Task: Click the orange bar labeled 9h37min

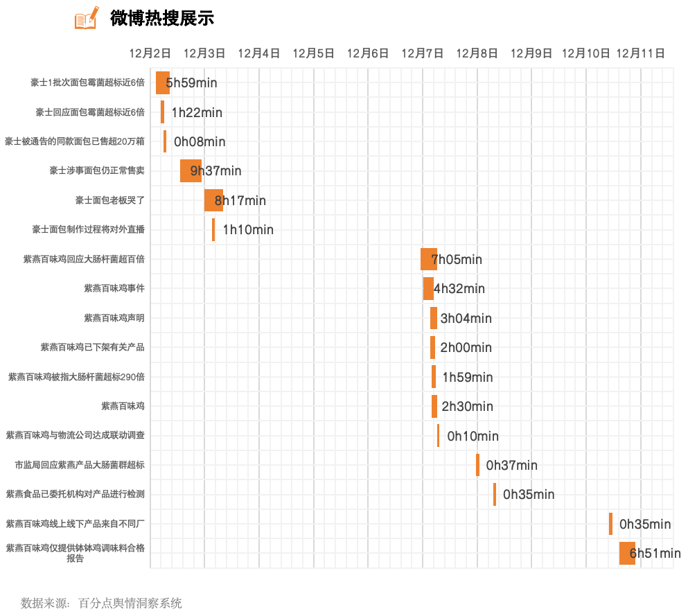Action: (x=191, y=170)
